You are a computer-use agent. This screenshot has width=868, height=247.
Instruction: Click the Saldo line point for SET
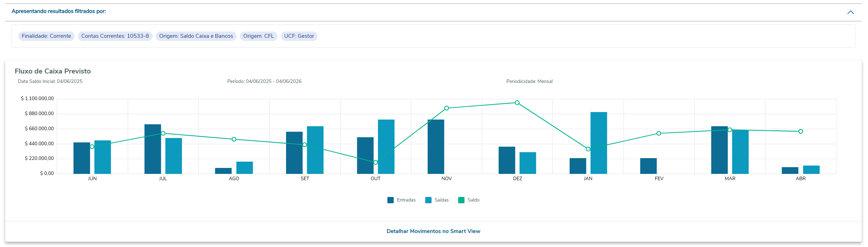(305, 145)
